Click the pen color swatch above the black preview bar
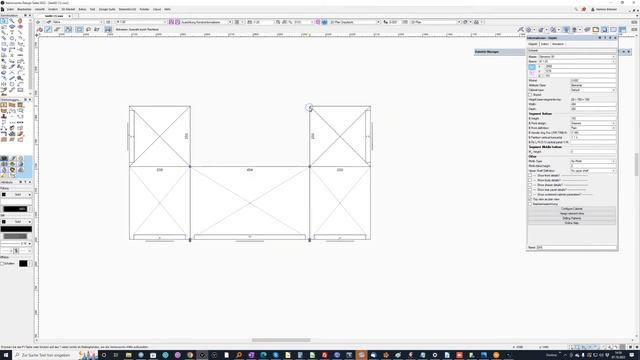The width and height of the screenshot is (640, 360). tap(4, 222)
